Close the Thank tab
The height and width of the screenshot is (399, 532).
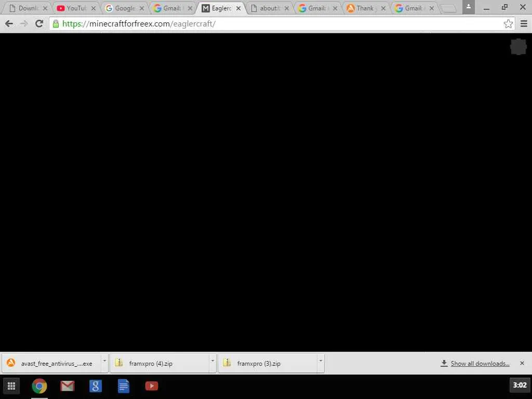pyautogui.click(x=383, y=8)
